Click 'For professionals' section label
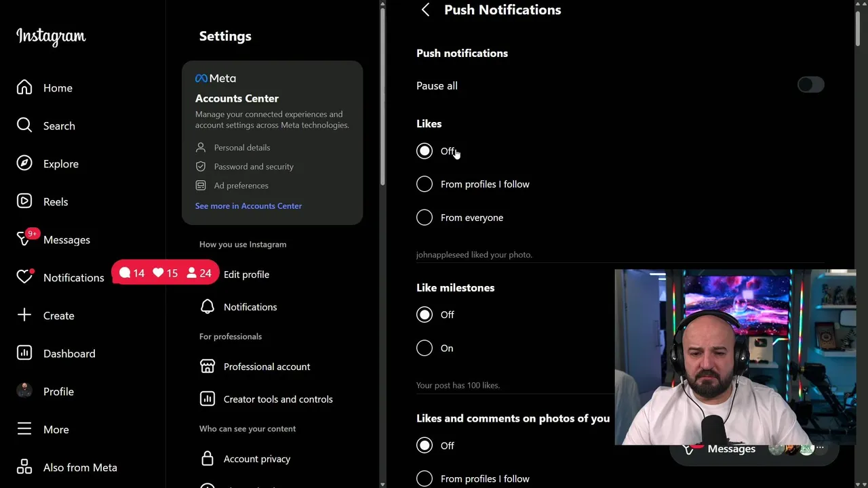Image resolution: width=868 pixels, height=488 pixels. 231,337
